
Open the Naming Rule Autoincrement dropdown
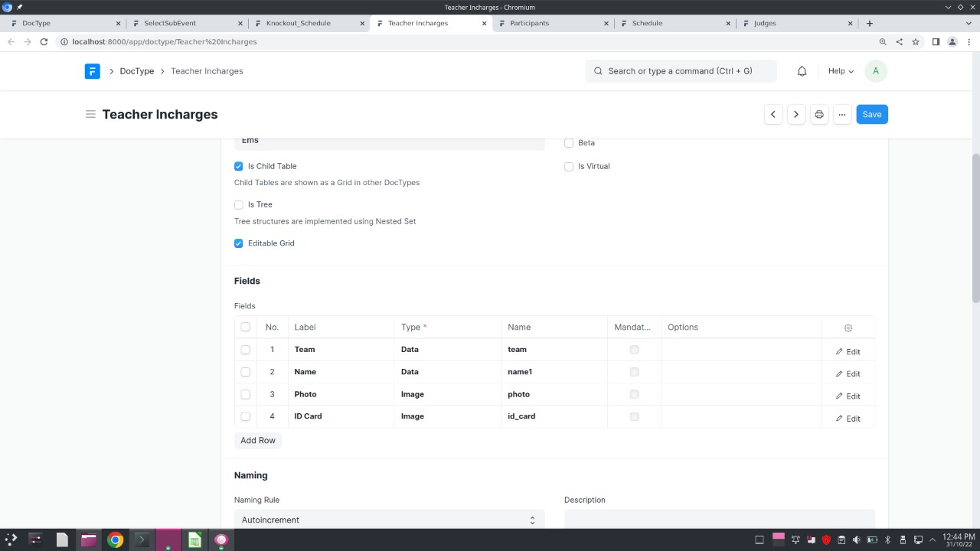pos(390,520)
